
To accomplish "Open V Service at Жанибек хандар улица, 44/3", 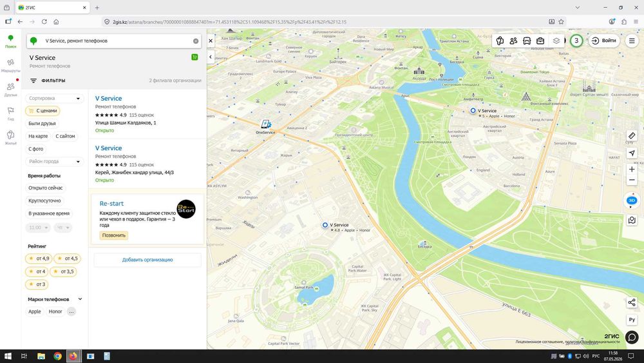I will (108, 148).
